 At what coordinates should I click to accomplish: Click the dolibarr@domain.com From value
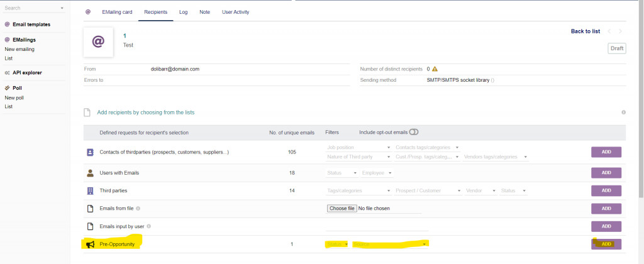pyautogui.click(x=175, y=69)
